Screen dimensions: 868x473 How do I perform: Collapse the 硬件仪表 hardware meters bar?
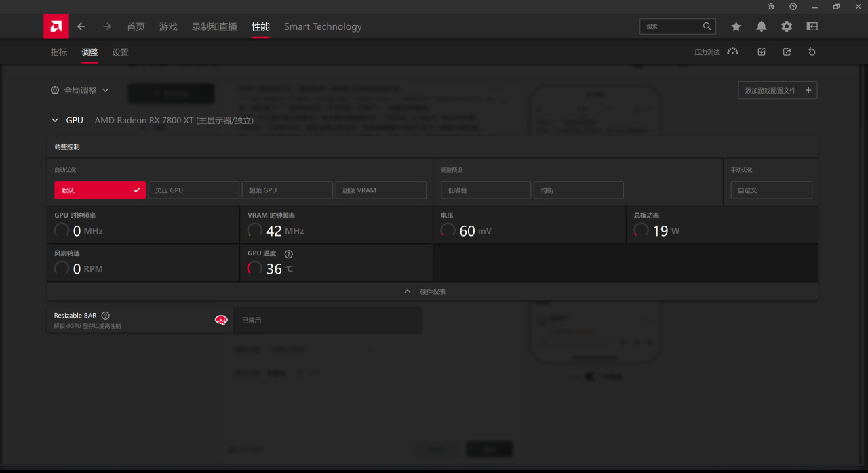tap(433, 291)
